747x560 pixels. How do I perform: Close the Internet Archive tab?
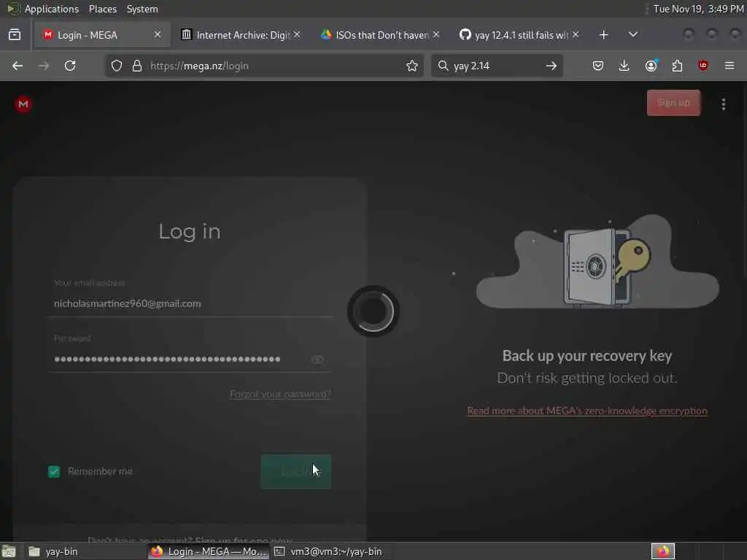(297, 35)
